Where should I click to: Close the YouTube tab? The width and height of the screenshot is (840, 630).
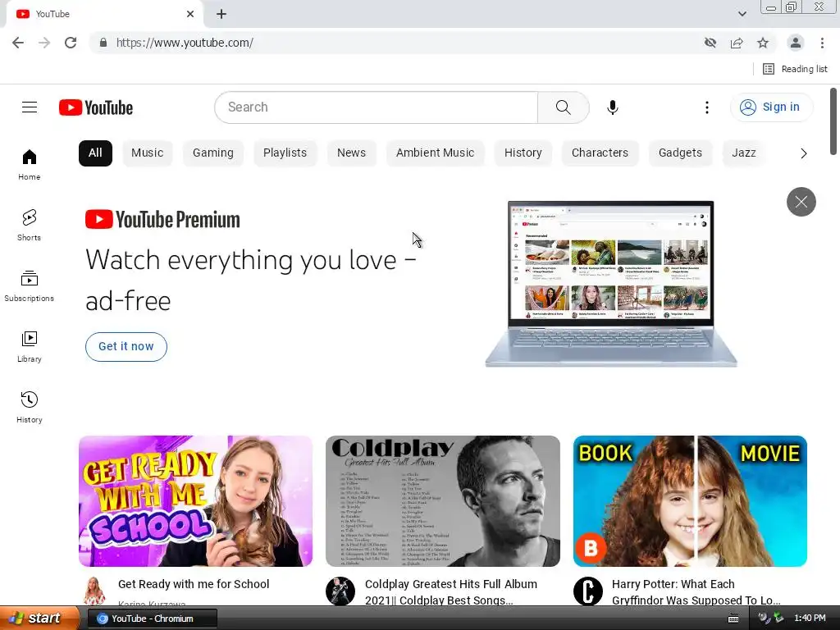click(x=190, y=14)
